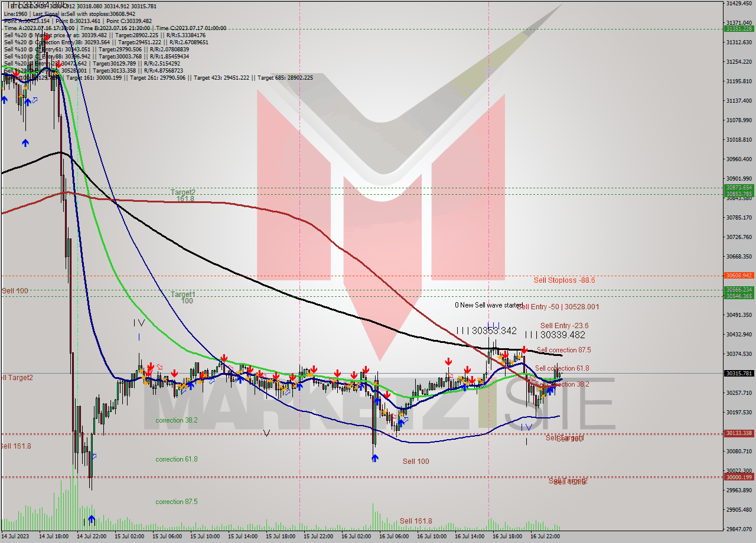
Task: Click the green 30546.365 price tag
Action: click(x=739, y=296)
